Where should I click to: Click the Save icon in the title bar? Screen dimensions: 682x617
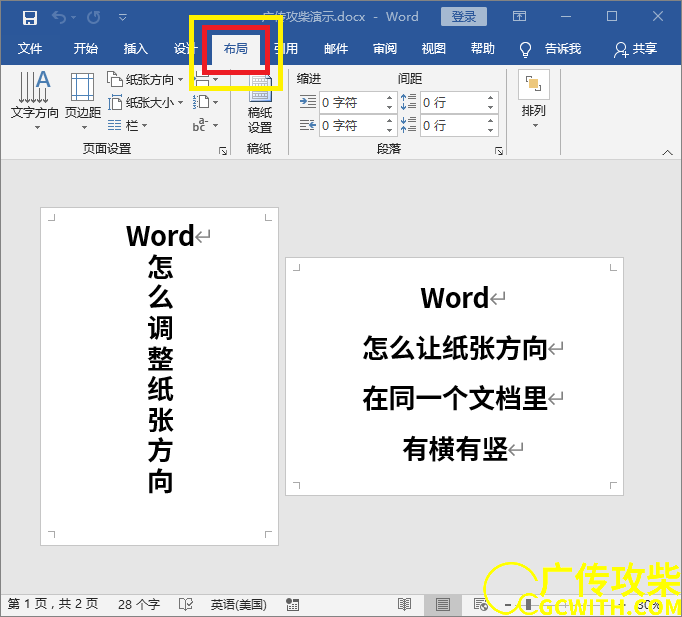(x=30, y=17)
